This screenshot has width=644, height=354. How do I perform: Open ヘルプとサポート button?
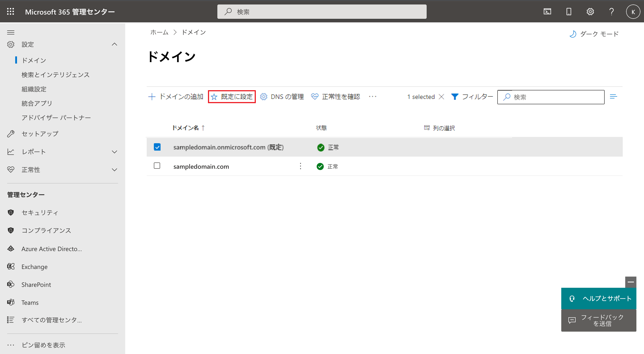599,298
